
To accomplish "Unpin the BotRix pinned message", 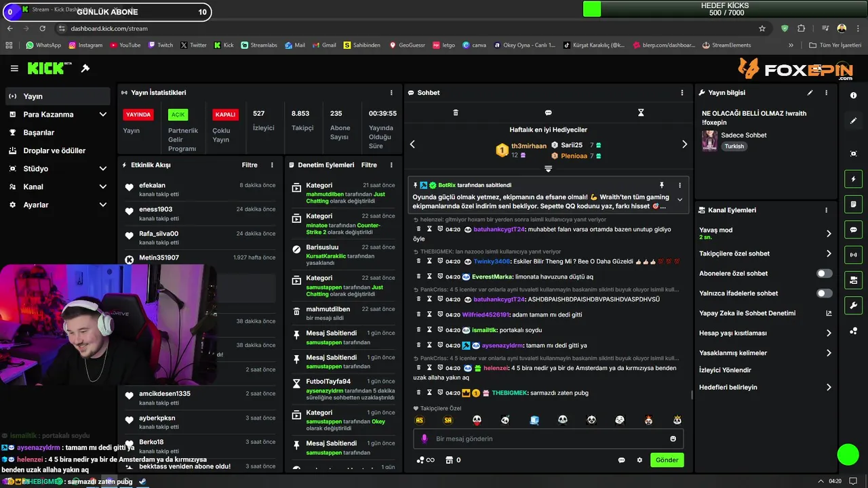I will [662, 185].
